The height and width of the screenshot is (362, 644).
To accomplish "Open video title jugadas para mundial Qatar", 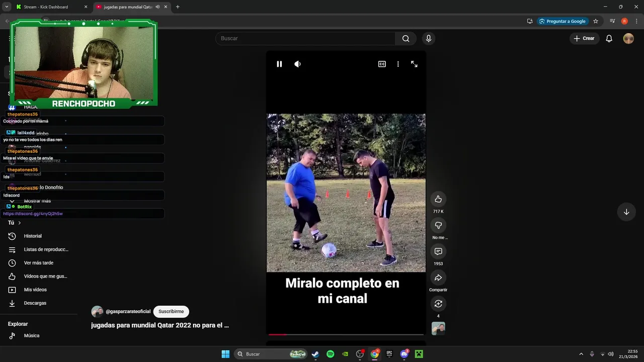I will [160, 325].
